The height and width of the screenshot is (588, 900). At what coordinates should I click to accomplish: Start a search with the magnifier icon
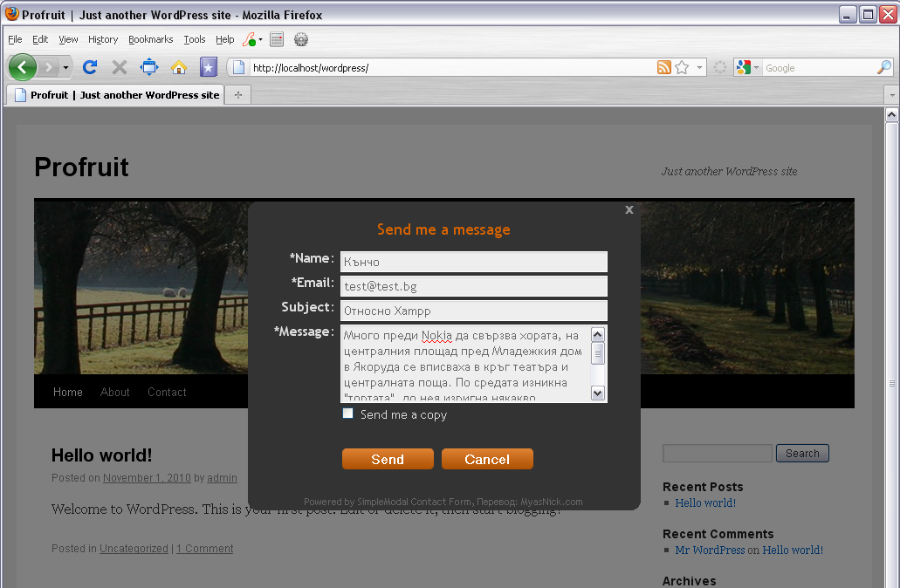[x=883, y=67]
